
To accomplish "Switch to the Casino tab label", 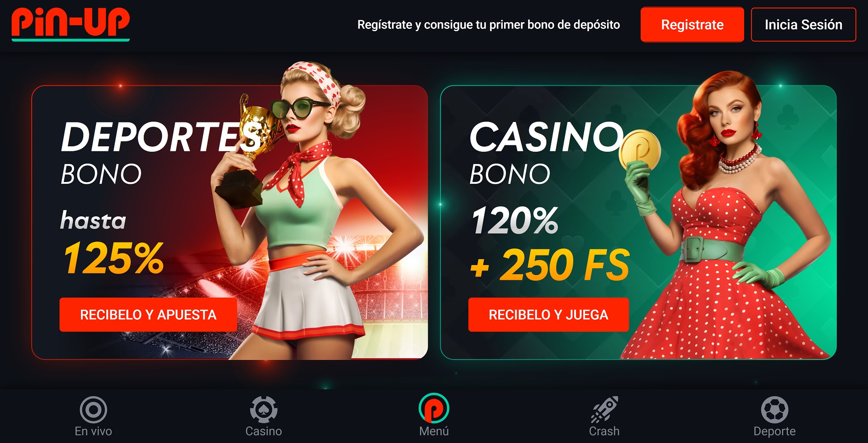I will 264,431.
